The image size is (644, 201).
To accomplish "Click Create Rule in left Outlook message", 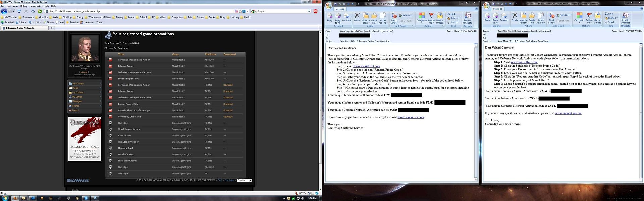I will tap(374, 18).
